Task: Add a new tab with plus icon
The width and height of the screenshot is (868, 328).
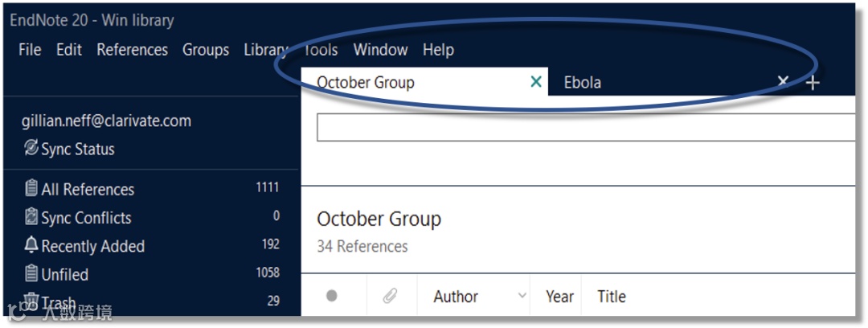Action: 813,83
